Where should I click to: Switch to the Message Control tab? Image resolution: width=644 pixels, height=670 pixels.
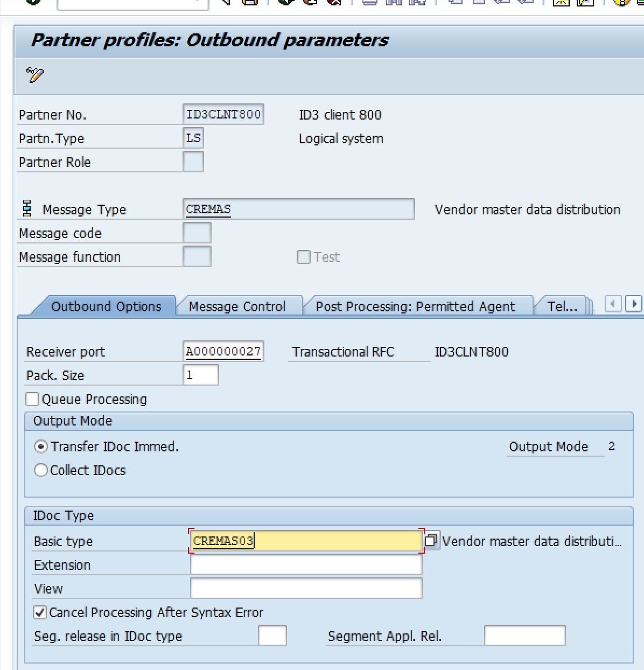237,306
